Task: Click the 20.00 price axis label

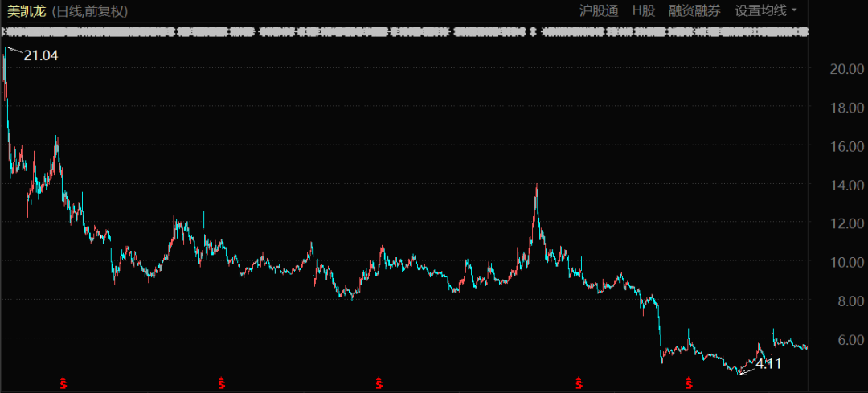Action: [x=847, y=69]
